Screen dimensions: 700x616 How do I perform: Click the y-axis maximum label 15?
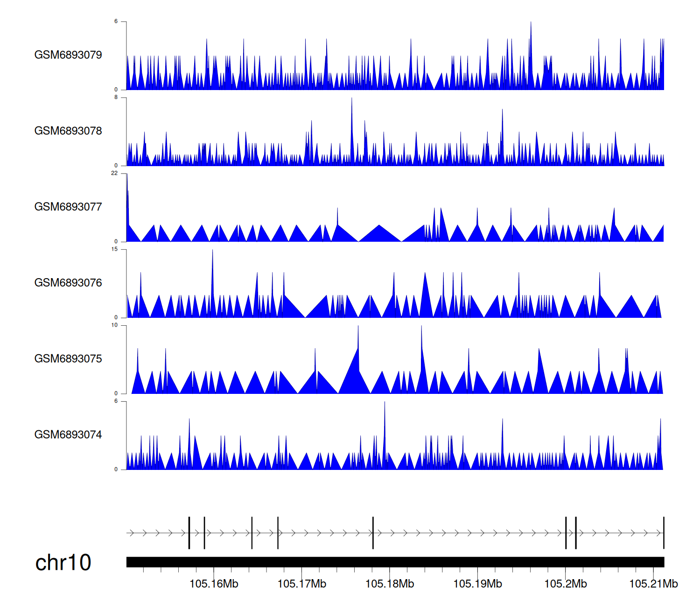[114, 249]
